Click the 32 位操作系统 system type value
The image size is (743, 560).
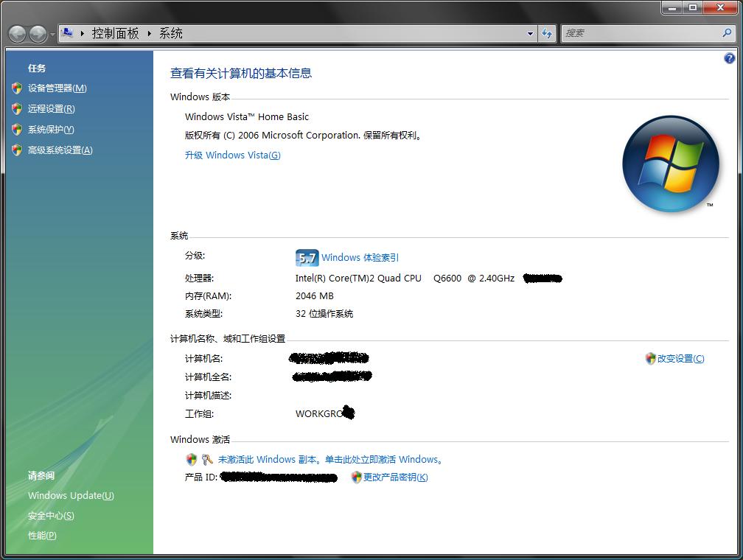pos(324,314)
